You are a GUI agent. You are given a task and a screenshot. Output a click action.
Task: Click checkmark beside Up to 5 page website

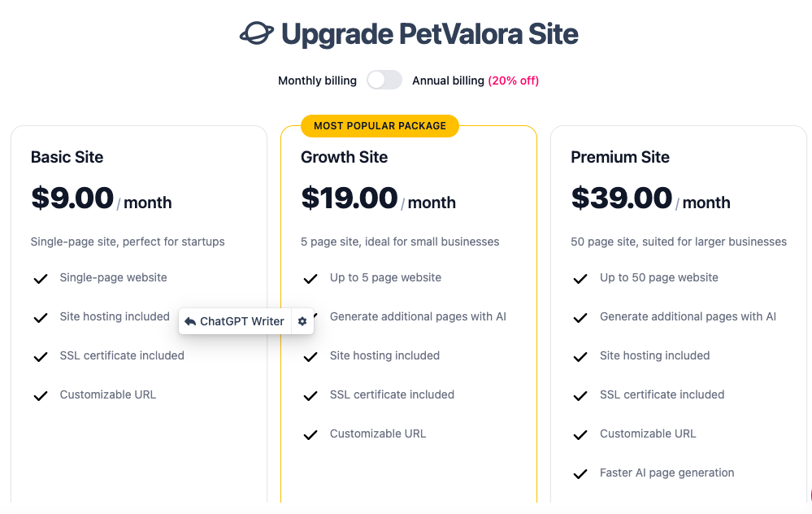(310, 279)
